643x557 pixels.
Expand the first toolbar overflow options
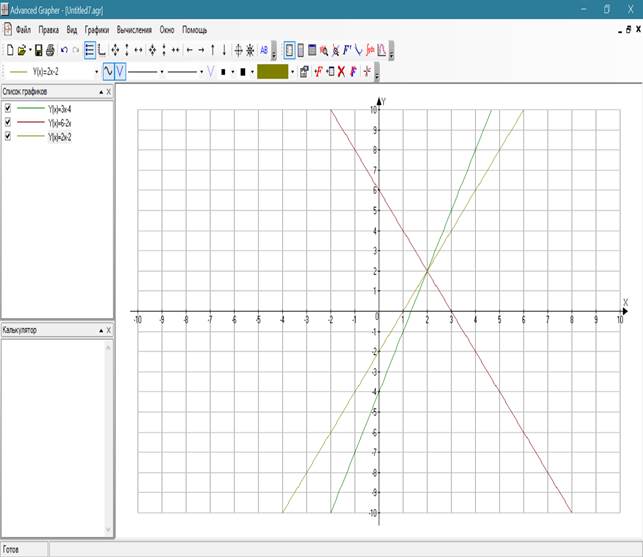(x=274, y=51)
